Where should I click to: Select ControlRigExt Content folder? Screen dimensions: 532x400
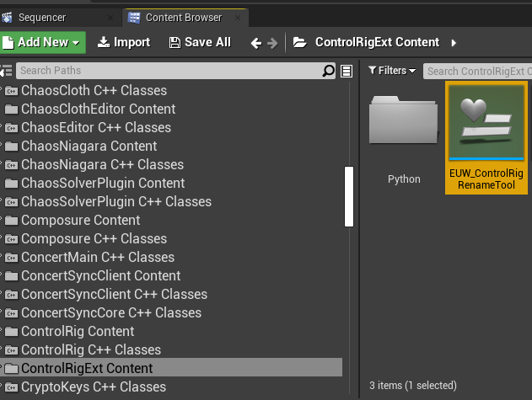coord(171,368)
